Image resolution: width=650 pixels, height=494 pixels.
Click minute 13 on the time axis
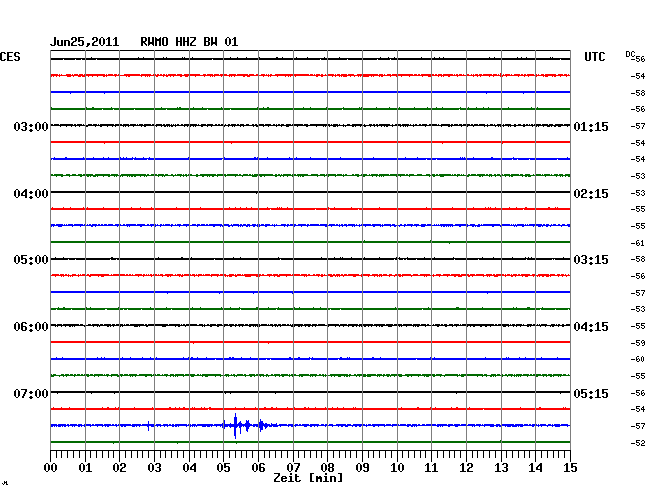tap(501, 468)
